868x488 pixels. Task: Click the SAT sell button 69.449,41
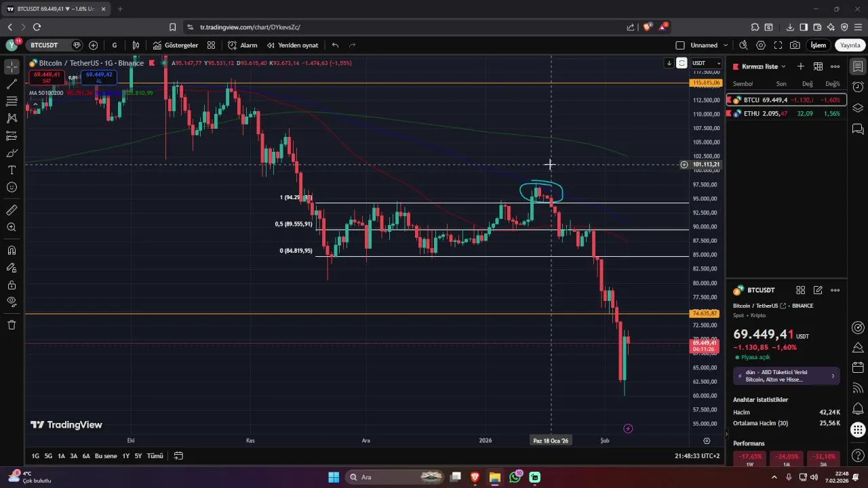[x=47, y=77]
